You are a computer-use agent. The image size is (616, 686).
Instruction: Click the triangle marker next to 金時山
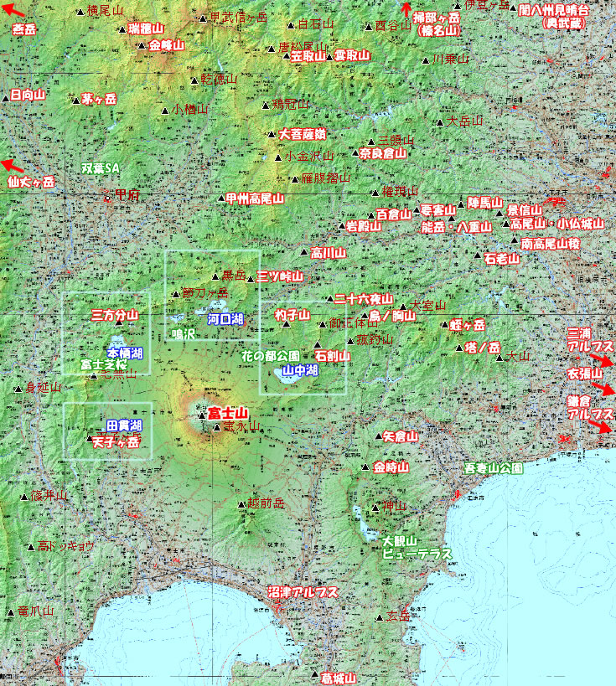[x=365, y=467]
